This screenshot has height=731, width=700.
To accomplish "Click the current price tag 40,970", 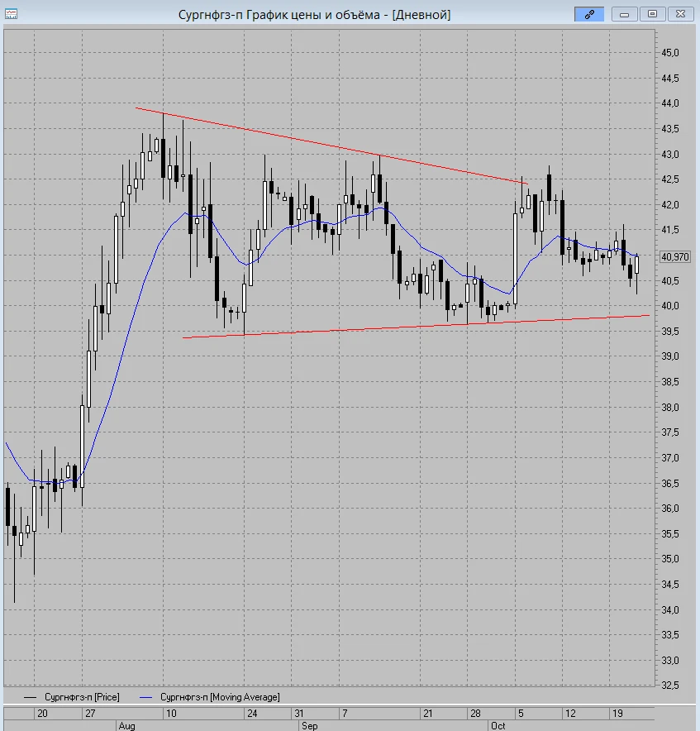I will click(675, 257).
